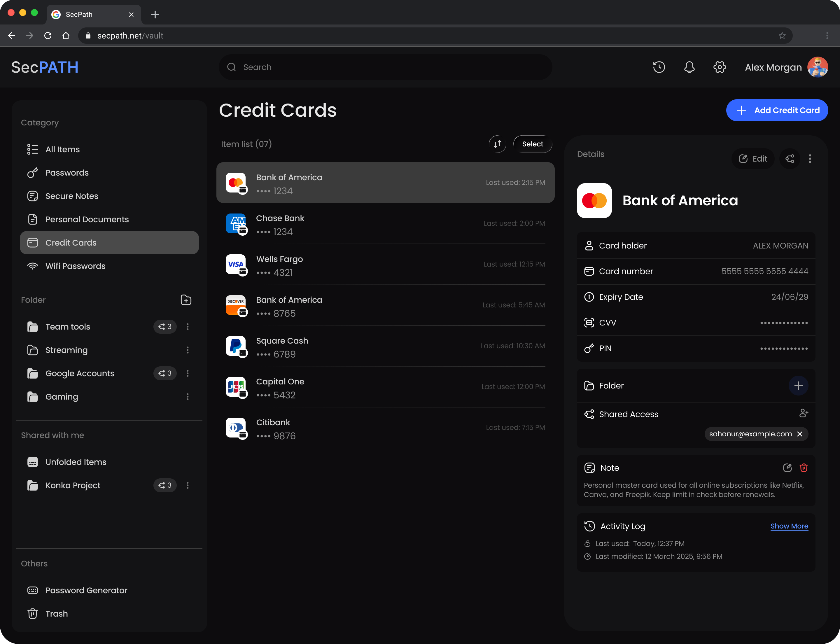This screenshot has height=644, width=840.
Task: Open Team tools folder options menu
Action: [188, 327]
